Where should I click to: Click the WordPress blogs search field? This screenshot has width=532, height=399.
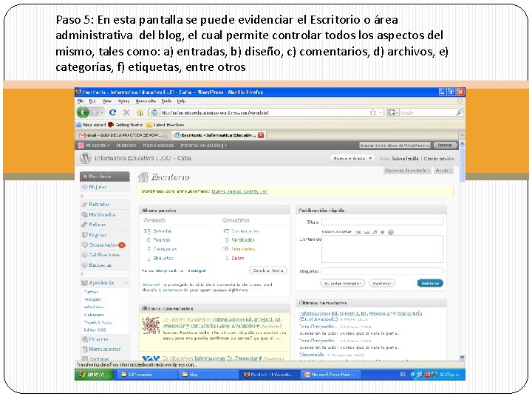tap(395, 146)
